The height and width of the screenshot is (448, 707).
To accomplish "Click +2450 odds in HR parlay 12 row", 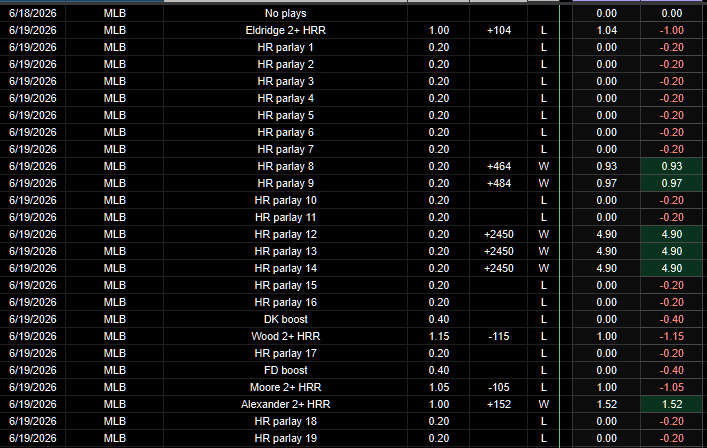I will tap(499, 234).
